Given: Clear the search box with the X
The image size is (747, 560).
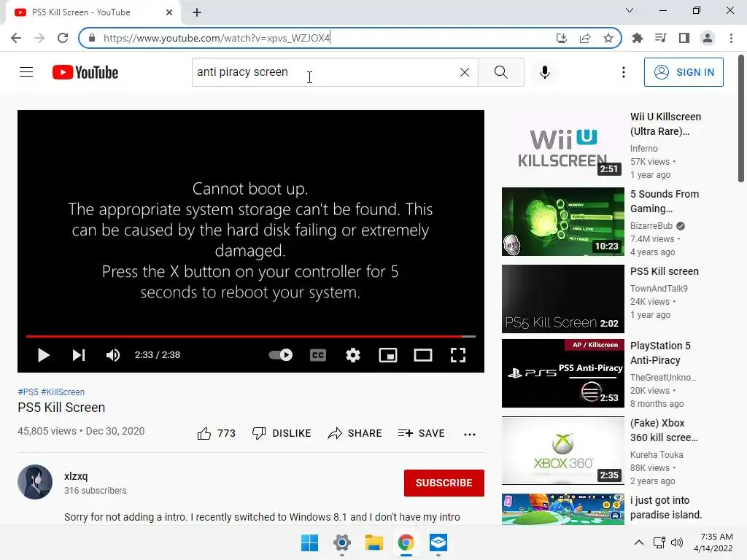Looking at the screenshot, I should 465,72.
